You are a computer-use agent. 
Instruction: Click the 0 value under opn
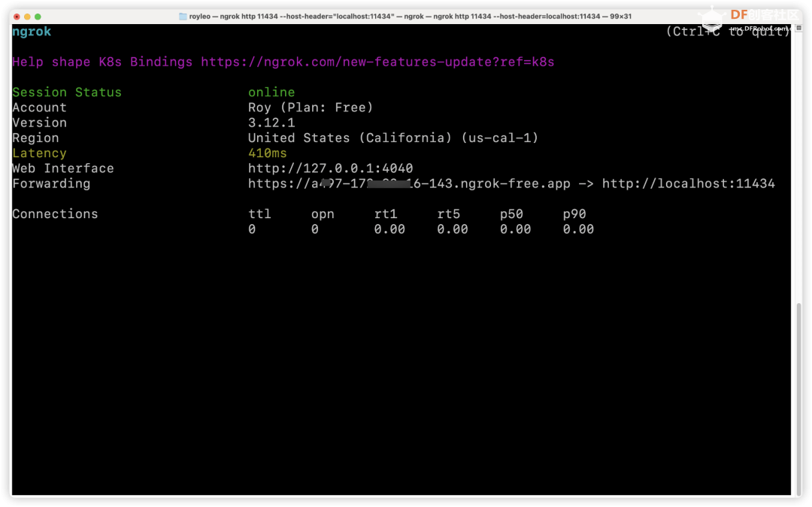315,229
